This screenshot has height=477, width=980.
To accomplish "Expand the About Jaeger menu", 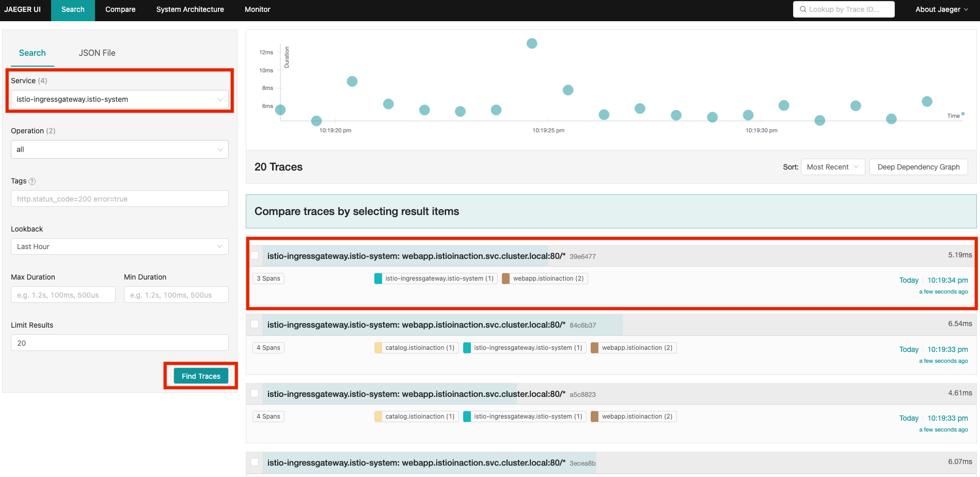I will click(x=941, y=9).
